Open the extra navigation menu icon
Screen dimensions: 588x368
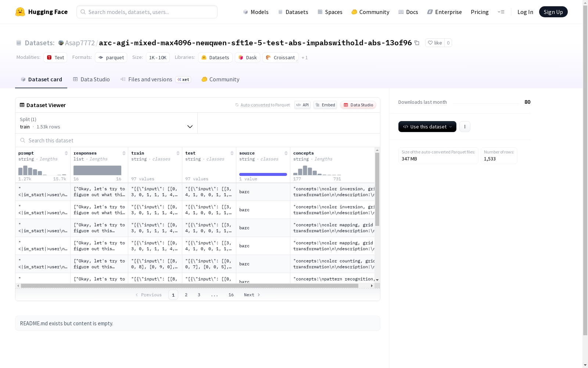(501, 12)
